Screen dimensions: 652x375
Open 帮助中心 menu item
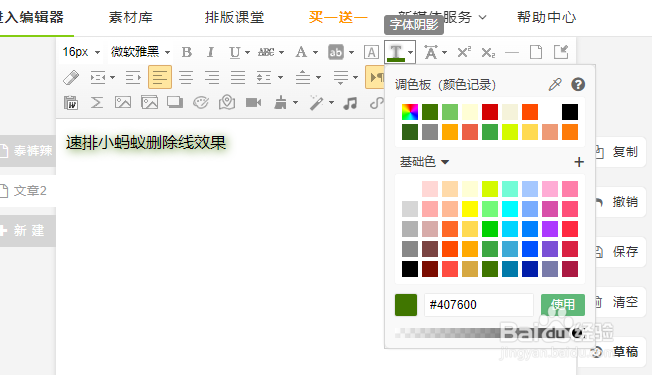(x=546, y=17)
